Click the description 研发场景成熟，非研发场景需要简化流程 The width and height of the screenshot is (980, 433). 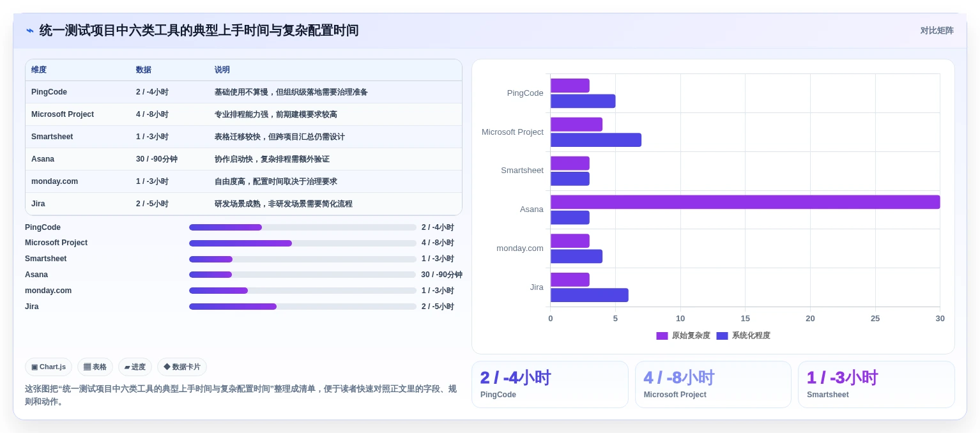(284, 204)
